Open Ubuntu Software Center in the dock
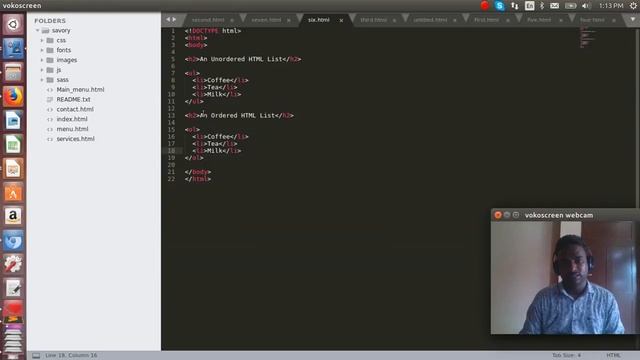 click(x=13, y=193)
